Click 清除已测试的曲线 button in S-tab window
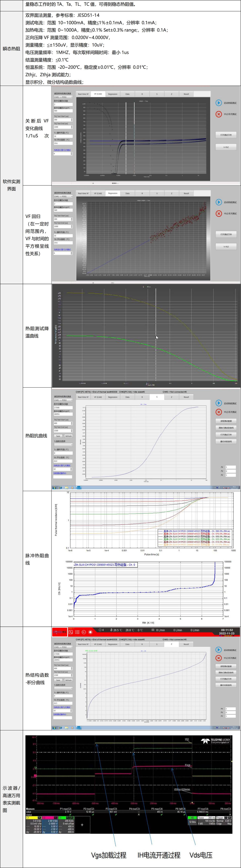The image size is (241, 868). pos(226,428)
